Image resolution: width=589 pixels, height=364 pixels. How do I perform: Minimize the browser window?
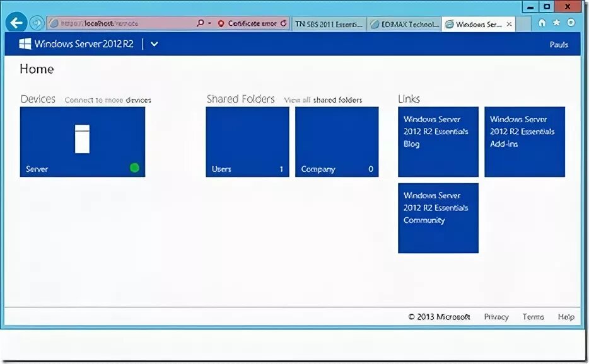pyautogui.click(x=530, y=6)
